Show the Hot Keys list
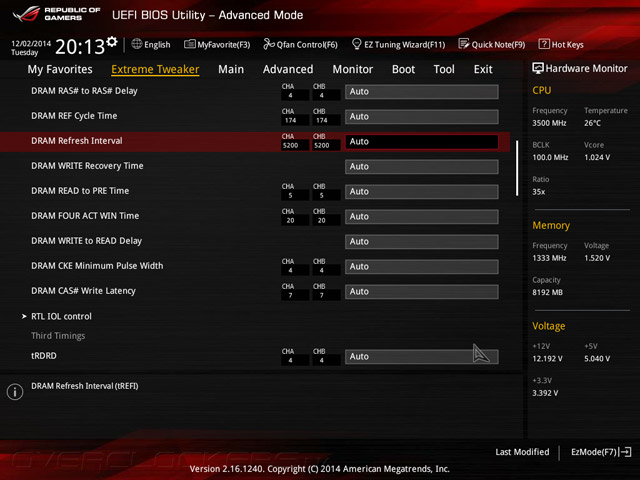640x480 pixels. [x=567, y=44]
